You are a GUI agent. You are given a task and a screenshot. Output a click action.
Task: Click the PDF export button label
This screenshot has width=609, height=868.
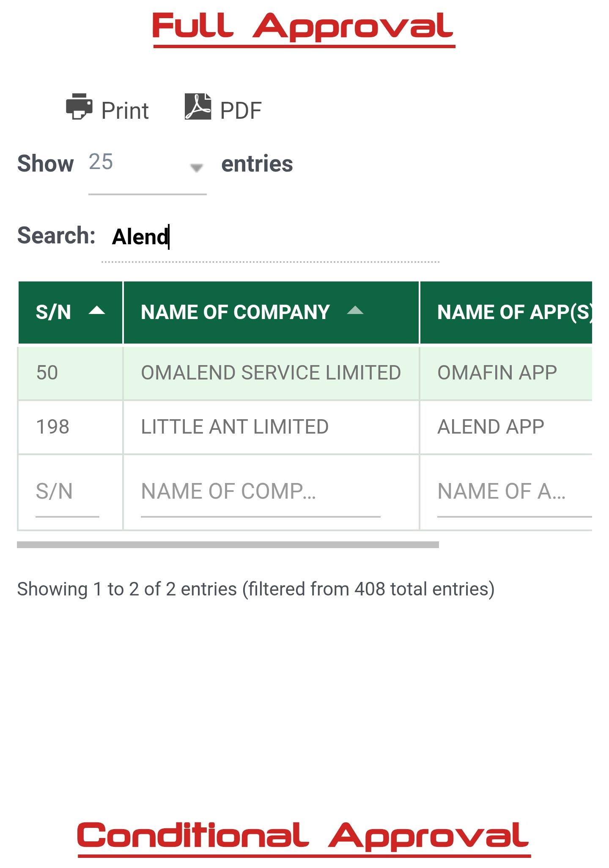coord(241,111)
